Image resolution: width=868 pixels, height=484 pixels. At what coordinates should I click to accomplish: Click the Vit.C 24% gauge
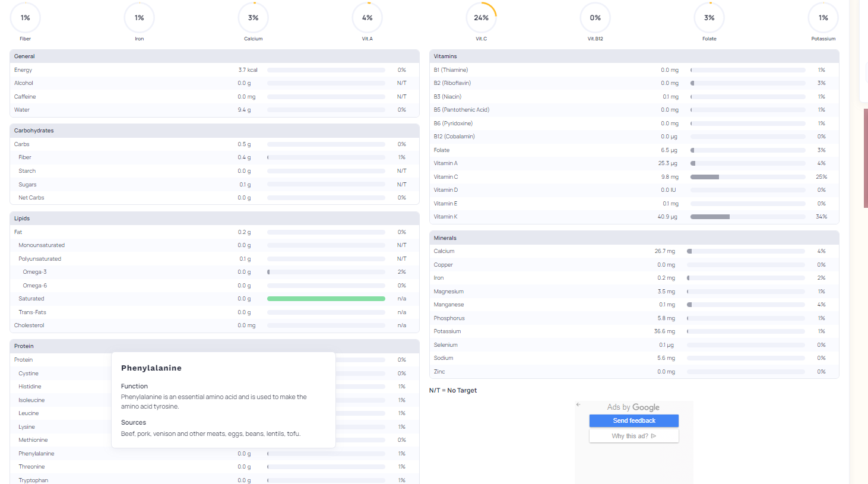pyautogui.click(x=481, y=18)
